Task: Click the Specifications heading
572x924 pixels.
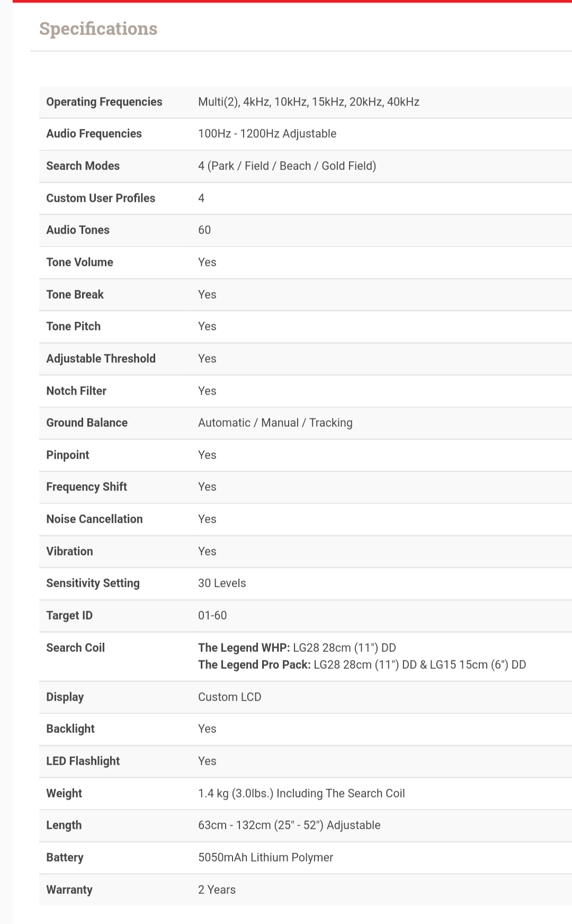Action: (98, 29)
